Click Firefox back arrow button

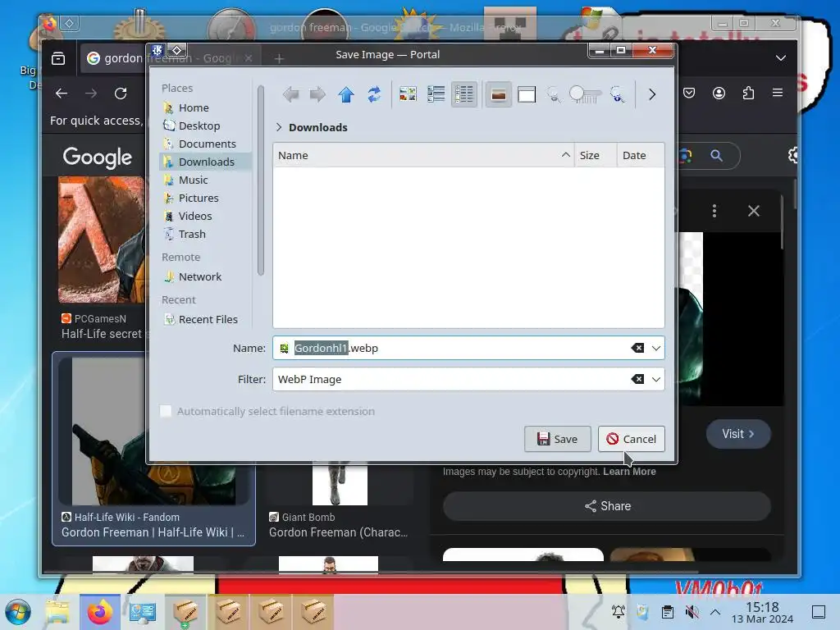pyautogui.click(x=62, y=94)
